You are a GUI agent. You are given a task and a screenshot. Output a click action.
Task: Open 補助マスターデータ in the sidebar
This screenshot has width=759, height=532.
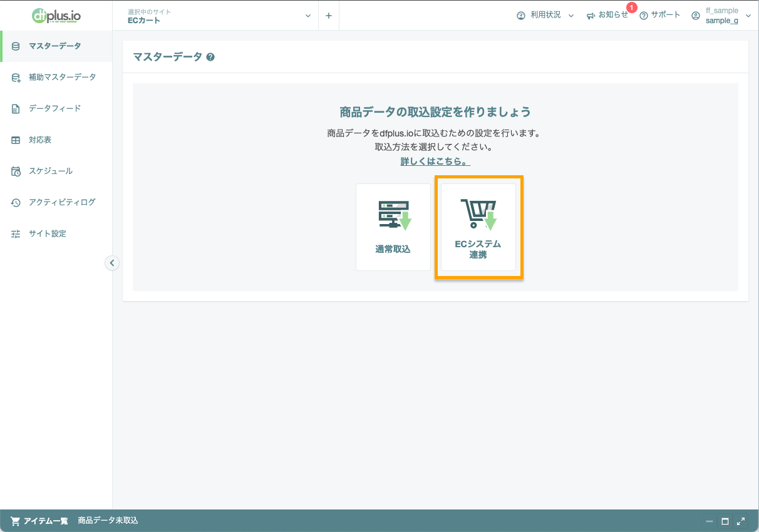click(56, 77)
